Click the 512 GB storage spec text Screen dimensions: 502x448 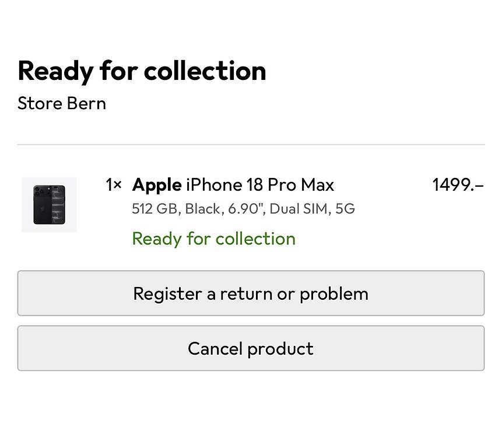click(155, 209)
